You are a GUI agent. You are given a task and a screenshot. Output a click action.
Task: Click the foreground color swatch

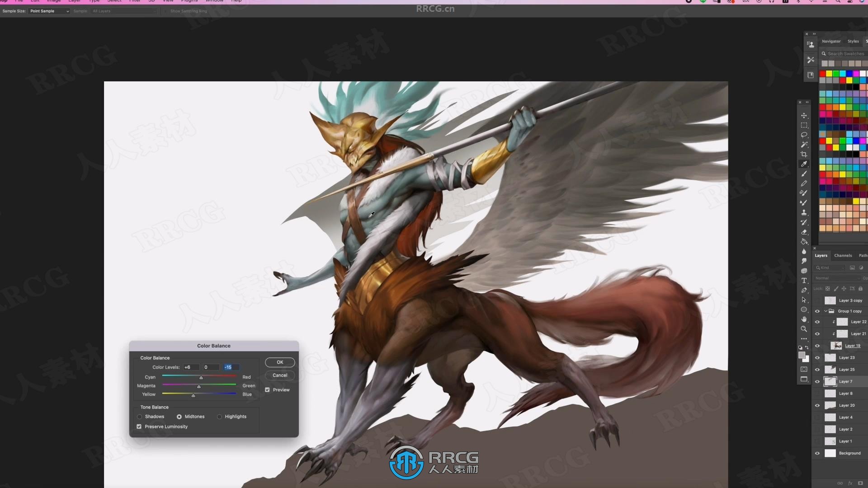[x=802, y=355]
